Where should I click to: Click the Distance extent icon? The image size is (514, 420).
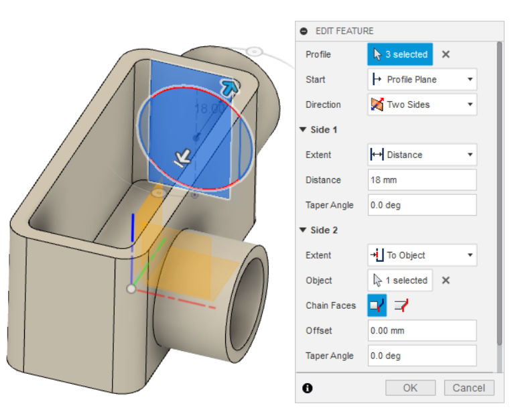click(x=377, y=154)
